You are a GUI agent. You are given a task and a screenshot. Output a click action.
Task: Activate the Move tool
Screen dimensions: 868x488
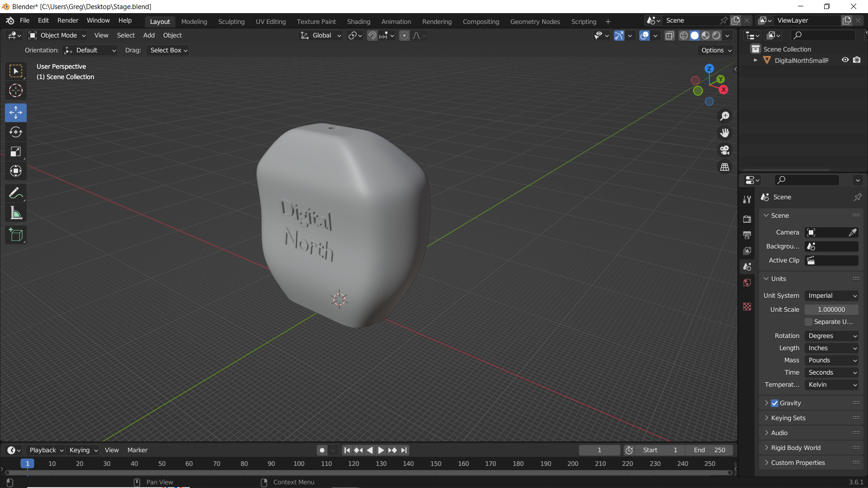point(16,113)
